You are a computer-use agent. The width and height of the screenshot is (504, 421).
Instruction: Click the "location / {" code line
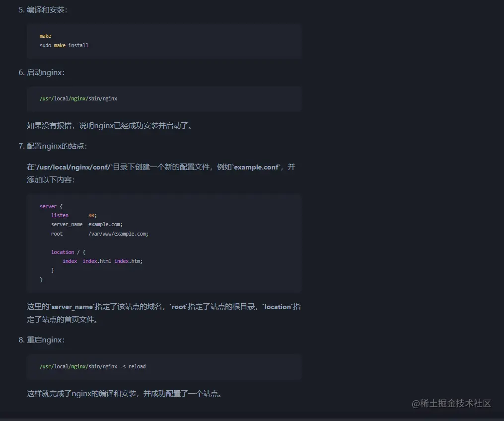click(x=68, y=252)
